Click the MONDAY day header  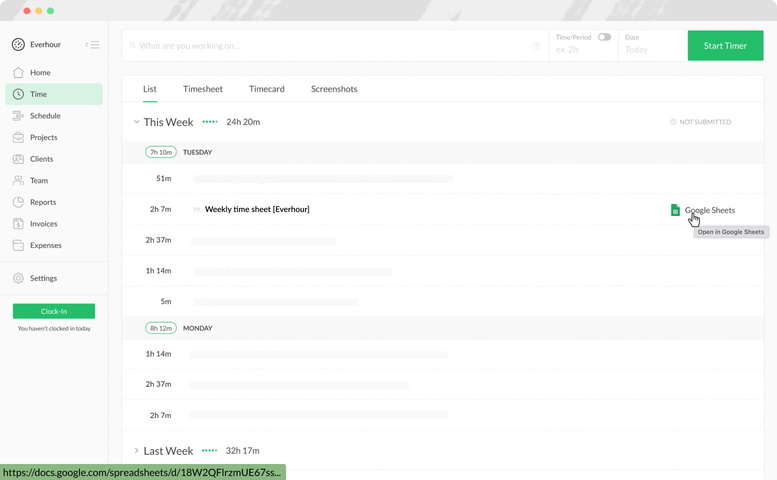point(198,328)
